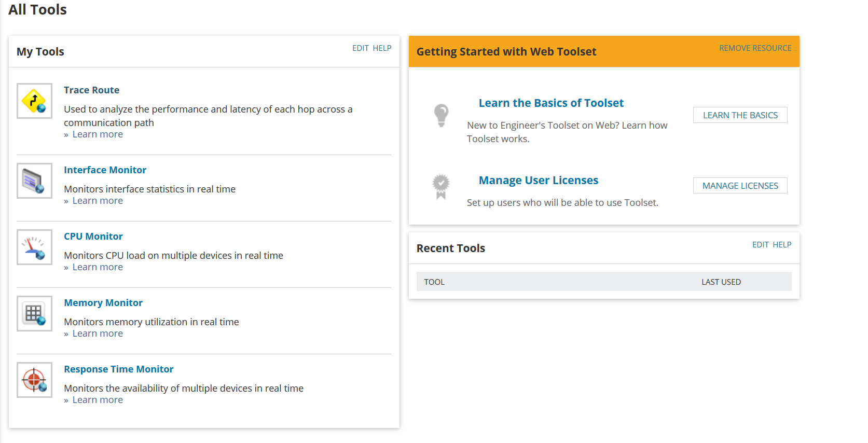The image size is (868, 443).
Task: Select the Response Time Monitor target icon
Action: pos(34,380)
